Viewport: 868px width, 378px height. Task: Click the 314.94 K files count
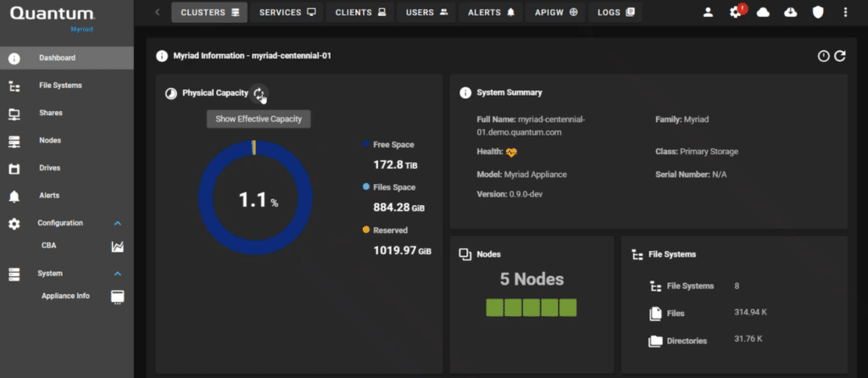750,312
